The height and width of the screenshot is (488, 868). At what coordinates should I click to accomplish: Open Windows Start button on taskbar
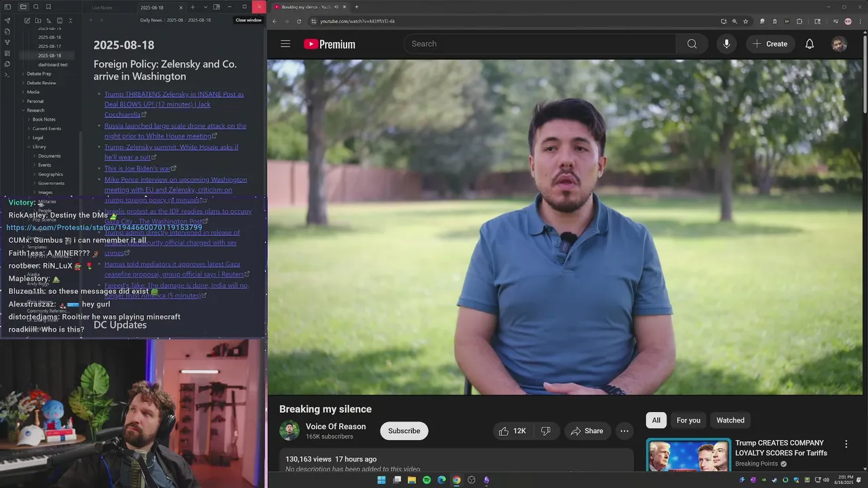(381, 480)
